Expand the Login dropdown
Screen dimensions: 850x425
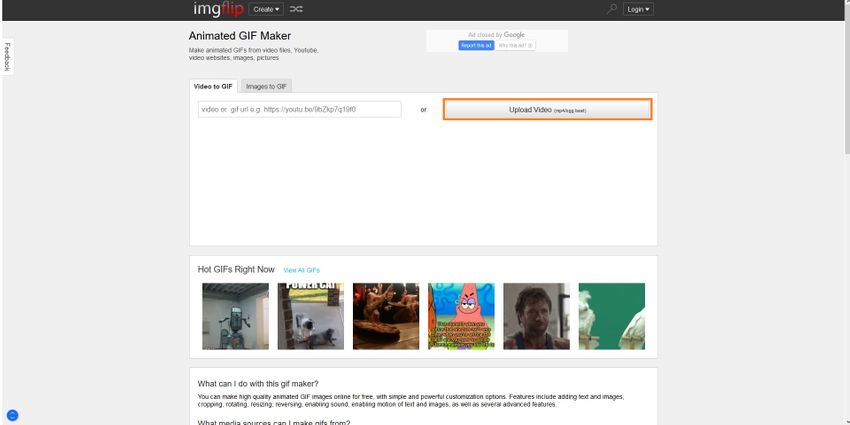638,9
